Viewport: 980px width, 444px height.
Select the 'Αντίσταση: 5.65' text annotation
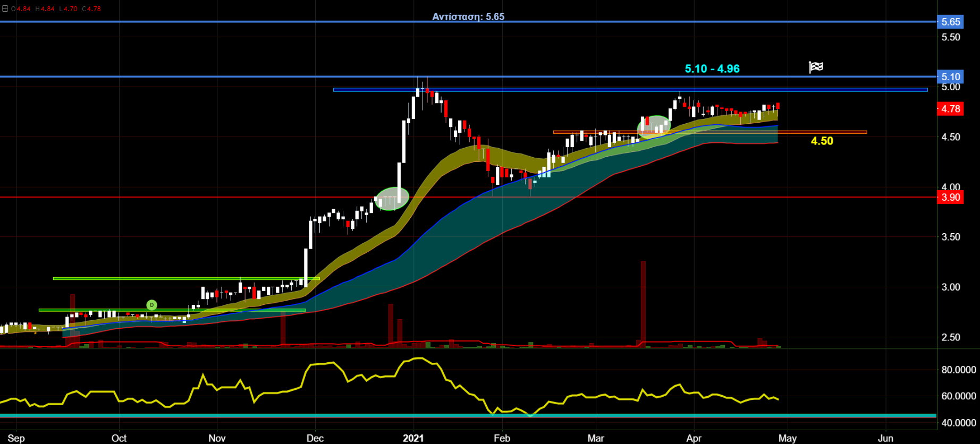coord(468,16)
